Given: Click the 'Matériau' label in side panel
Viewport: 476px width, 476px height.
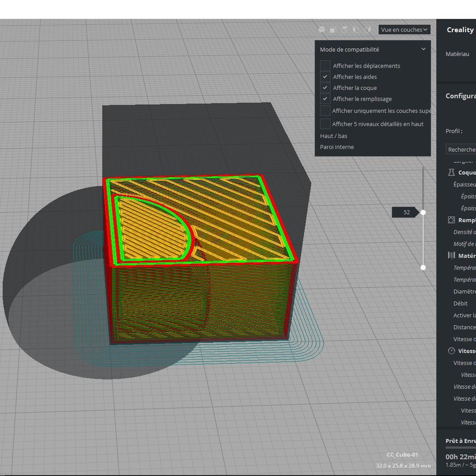Looking at the screenshot, I should pos(457,54).
